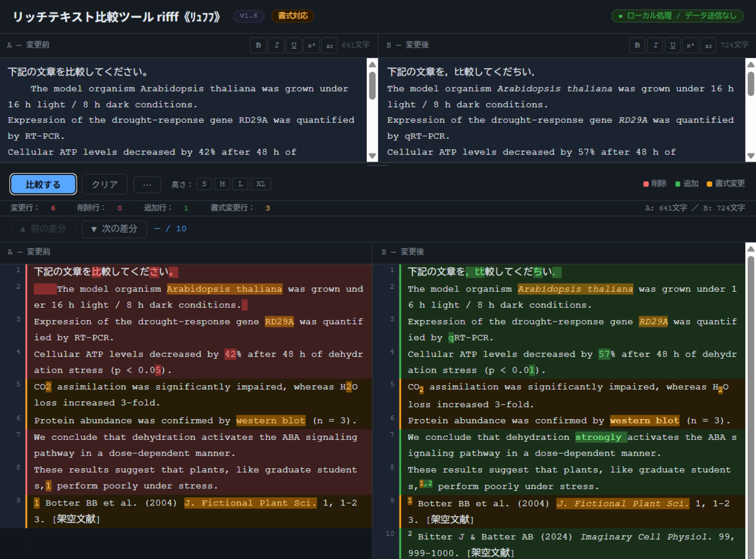756x559 pixels.
Task: Click 'Imaginary Cell Physiol.' in diff B line 10
Action: point(646,537)
